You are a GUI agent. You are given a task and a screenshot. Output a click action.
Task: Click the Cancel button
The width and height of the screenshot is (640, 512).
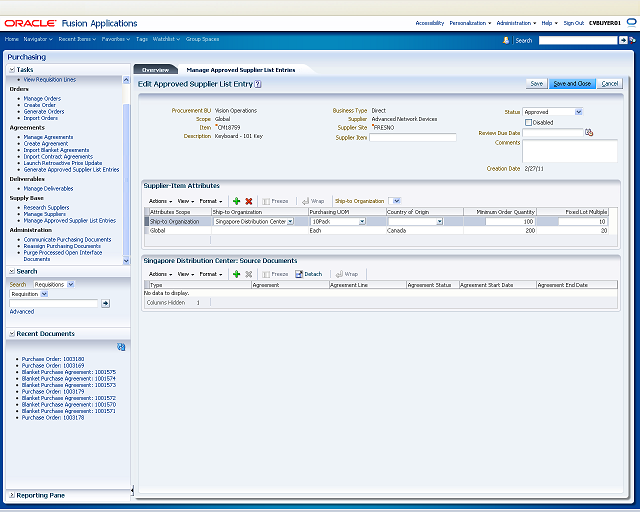click(609, 84)
